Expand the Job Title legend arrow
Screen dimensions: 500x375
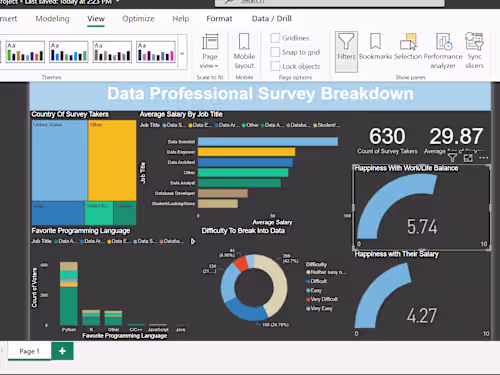pos(193,241)
